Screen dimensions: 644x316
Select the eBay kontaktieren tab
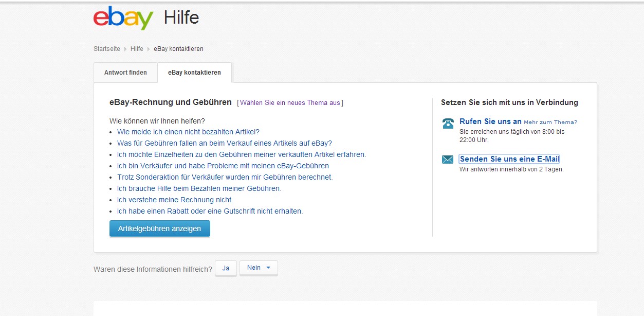[194, 73]
